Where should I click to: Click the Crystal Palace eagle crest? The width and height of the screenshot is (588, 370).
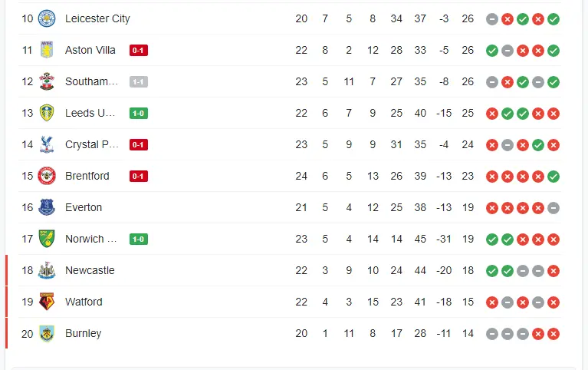[47, 144]
